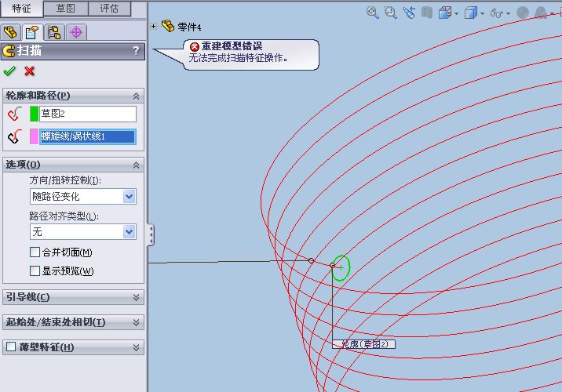
Task: Open the PropertyManager tab icon
Action: pyautogui.click(x=33, y=33)
